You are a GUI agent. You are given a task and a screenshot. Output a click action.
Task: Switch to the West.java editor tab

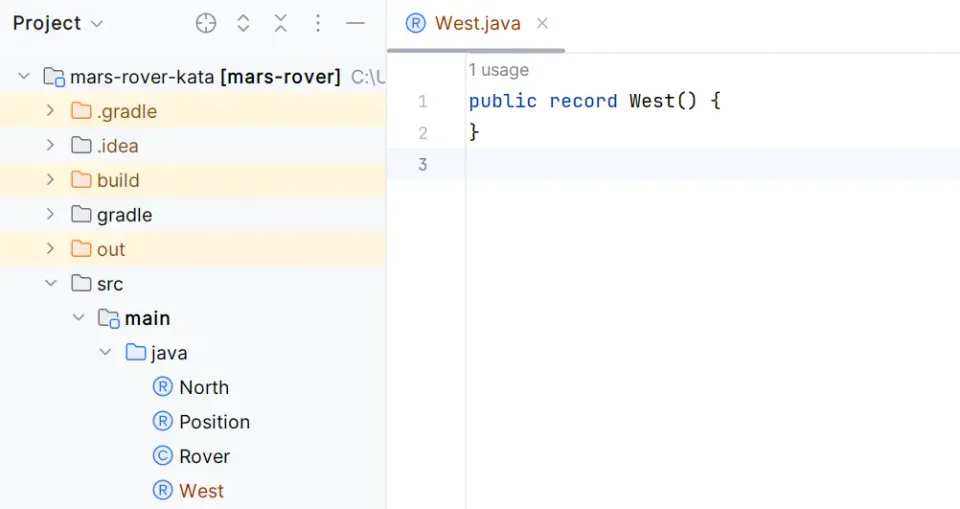(x=477, y=23)
